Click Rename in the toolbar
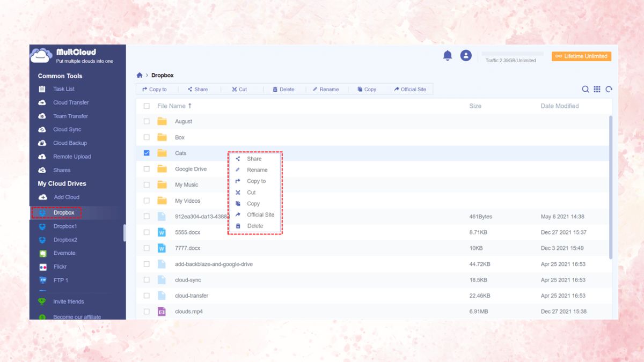Screen dimensions: 644x362 click(x=326, y=90)
